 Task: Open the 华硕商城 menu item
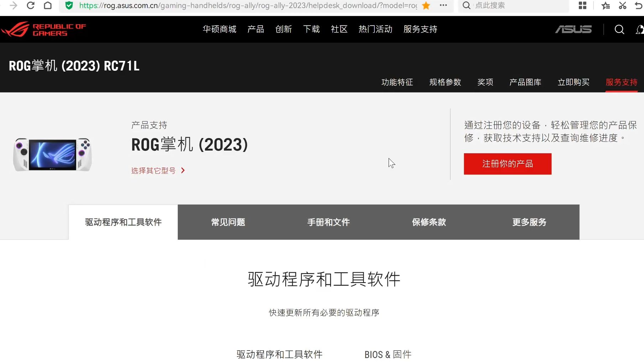(x=219, y=29)
